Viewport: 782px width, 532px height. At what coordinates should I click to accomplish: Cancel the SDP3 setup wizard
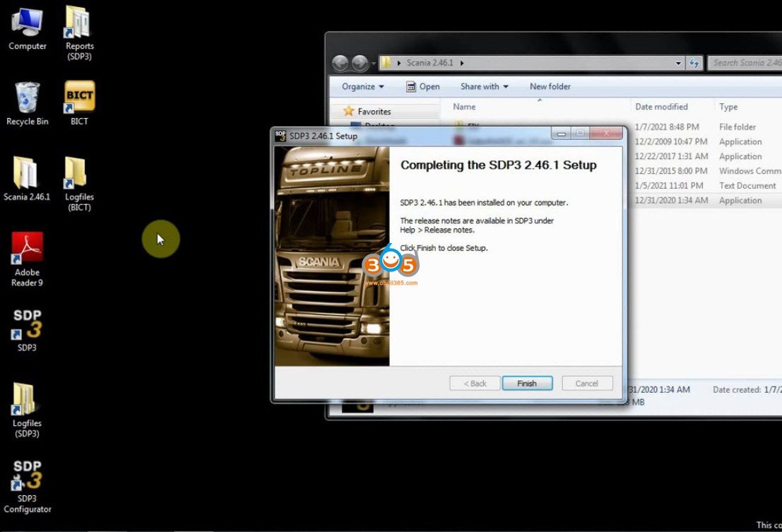[587, 383]
